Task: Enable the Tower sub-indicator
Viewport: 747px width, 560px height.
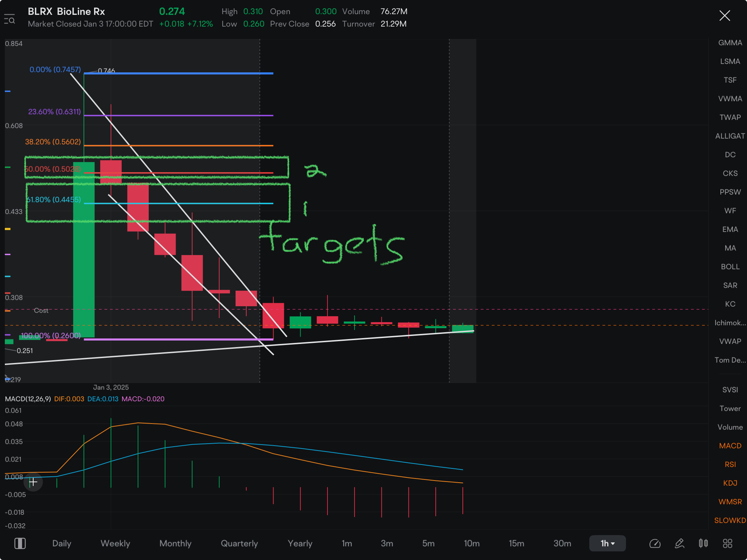Action: coord(730,409)
